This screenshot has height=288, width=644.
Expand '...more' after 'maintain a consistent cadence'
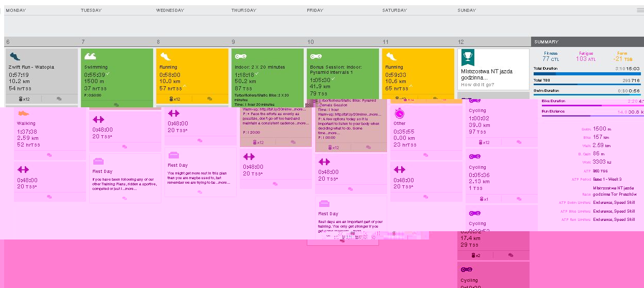tap(303, 123)
